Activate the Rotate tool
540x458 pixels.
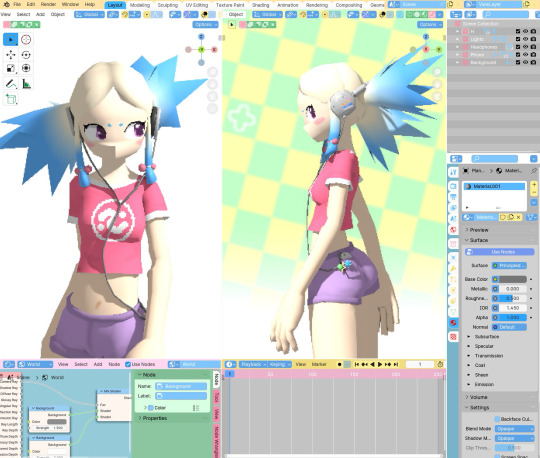point(26,55)
